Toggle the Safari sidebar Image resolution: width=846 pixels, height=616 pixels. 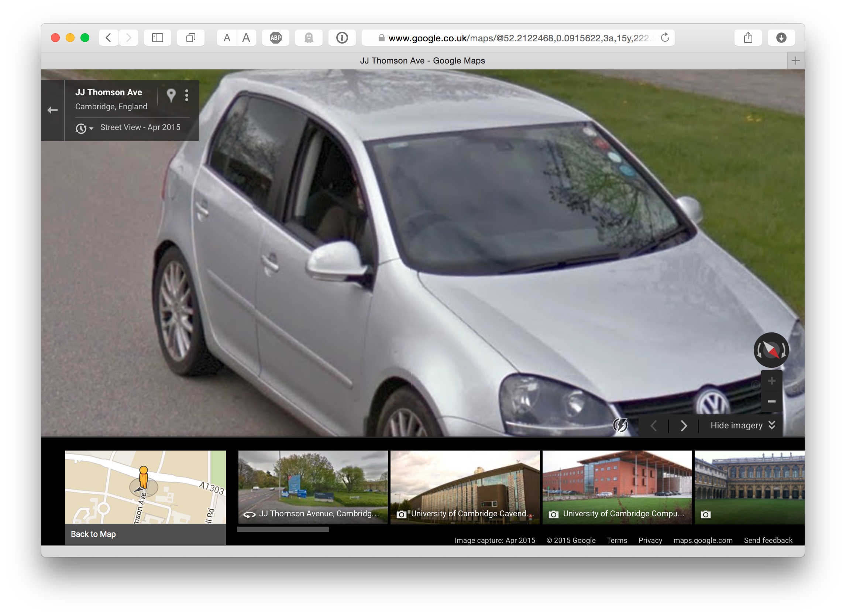157,38
